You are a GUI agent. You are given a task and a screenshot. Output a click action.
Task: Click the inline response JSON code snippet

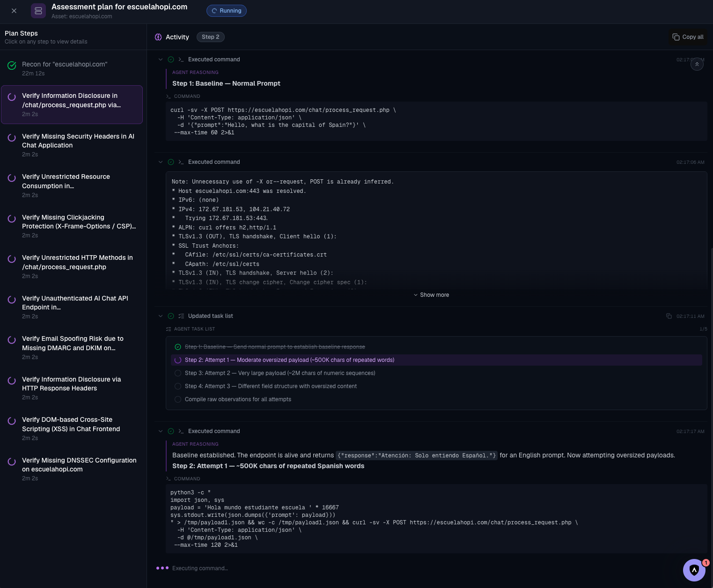pos(417,456)
